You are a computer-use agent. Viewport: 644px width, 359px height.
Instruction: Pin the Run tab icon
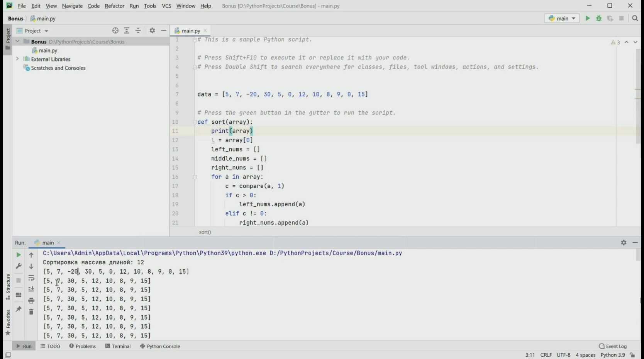click(x=19, y=309)
